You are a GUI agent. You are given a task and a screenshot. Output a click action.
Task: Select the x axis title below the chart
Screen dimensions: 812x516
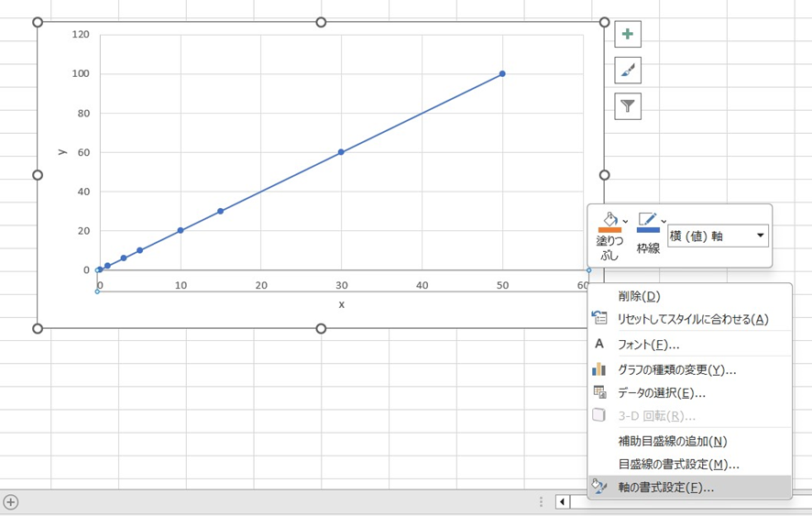tap(341, 304)
